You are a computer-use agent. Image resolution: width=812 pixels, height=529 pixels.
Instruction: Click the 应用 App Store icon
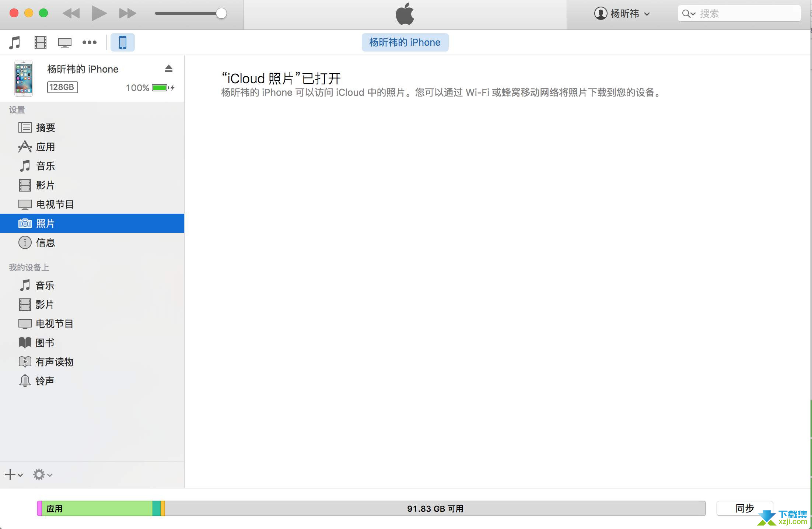[25, 147]
